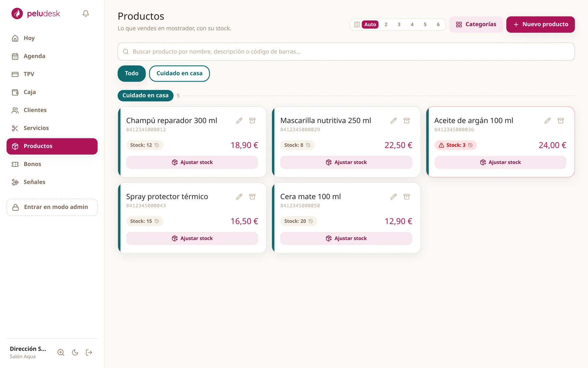Open stock history icon on Mascarilla nutritiva
This screenshot has width=588, height=368.
[308, 145]
